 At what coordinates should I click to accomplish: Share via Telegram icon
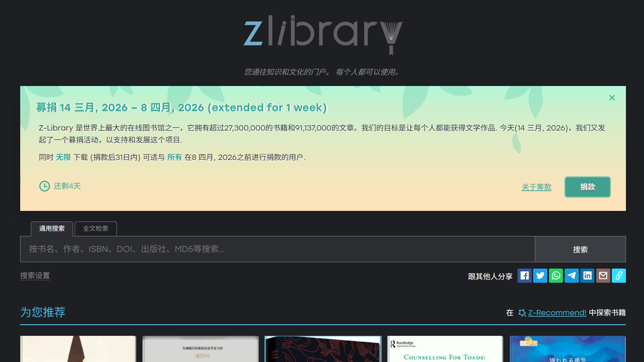(572, 276)
